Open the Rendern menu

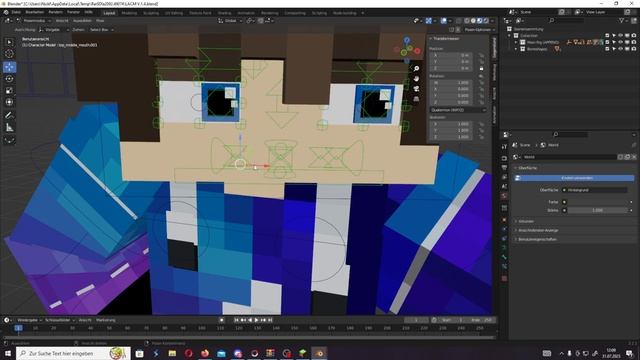(x=56, y=12)
